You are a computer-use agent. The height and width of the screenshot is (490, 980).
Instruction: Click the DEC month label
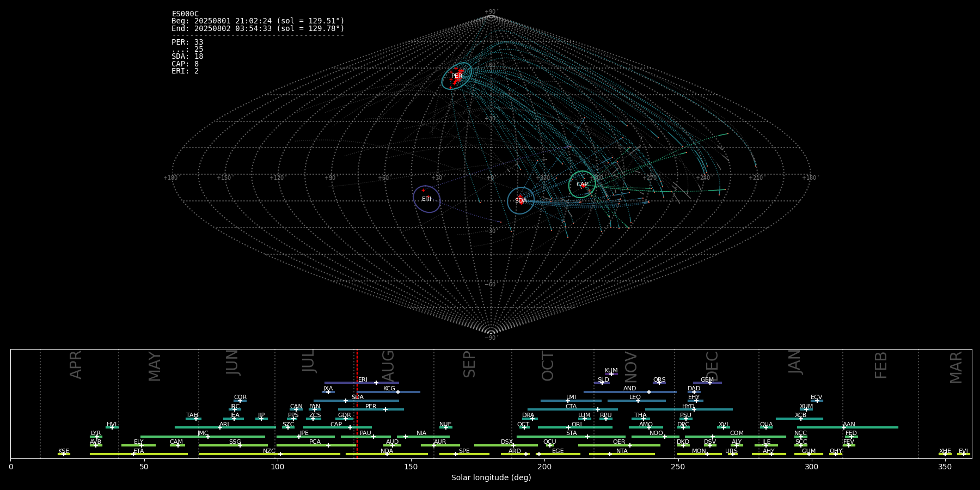[712, 366]
